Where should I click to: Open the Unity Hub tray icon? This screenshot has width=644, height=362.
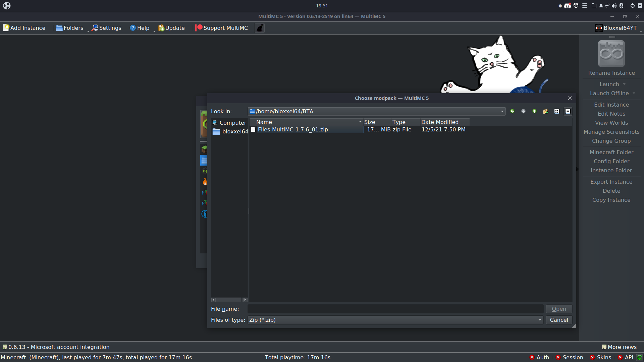coord(576,6)
